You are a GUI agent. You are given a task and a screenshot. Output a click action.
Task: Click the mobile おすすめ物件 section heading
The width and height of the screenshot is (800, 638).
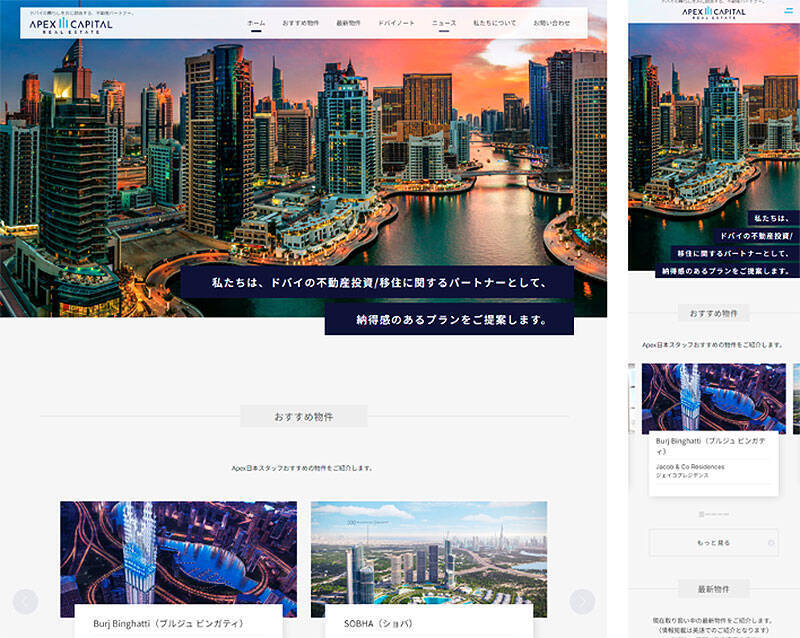[714, 313]
